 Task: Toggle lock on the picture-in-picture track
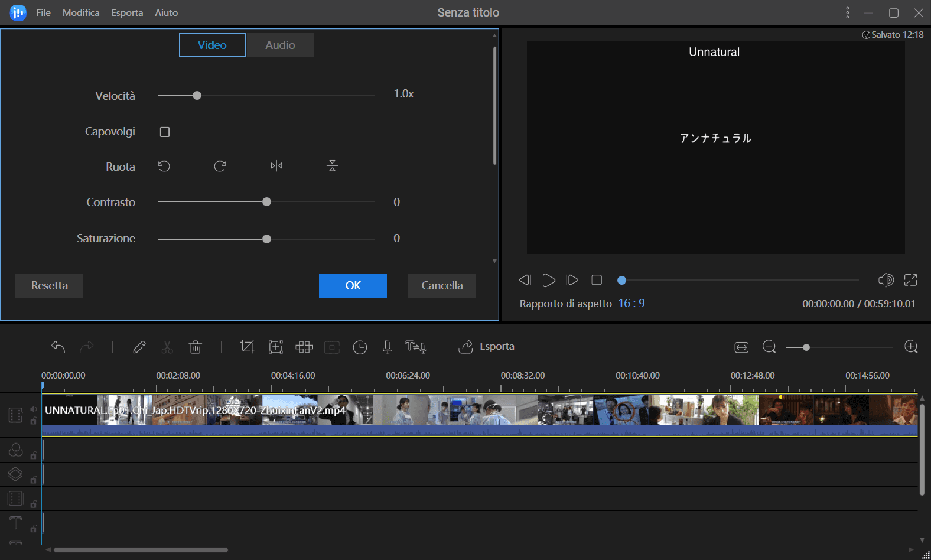(x=34, y=504)
